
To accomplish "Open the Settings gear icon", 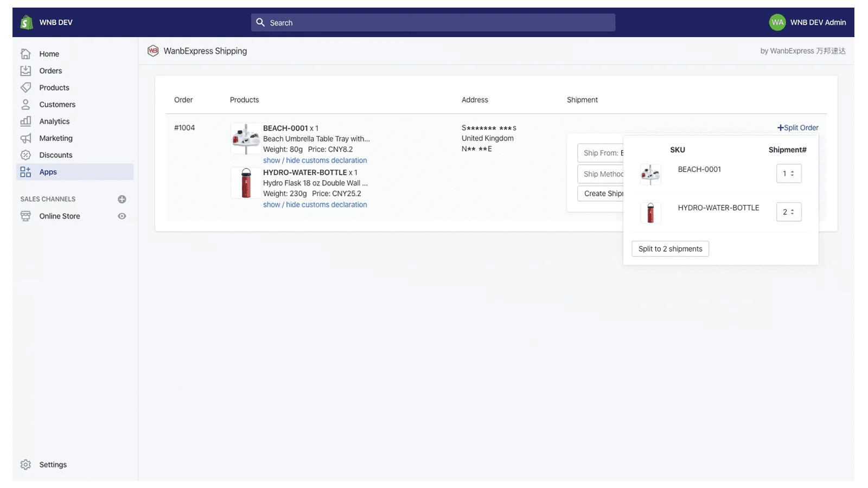I will 25,465.
